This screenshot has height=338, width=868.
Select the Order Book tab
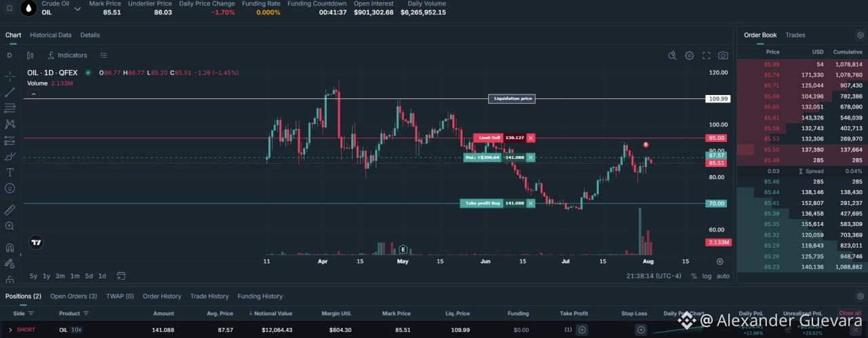760,35
